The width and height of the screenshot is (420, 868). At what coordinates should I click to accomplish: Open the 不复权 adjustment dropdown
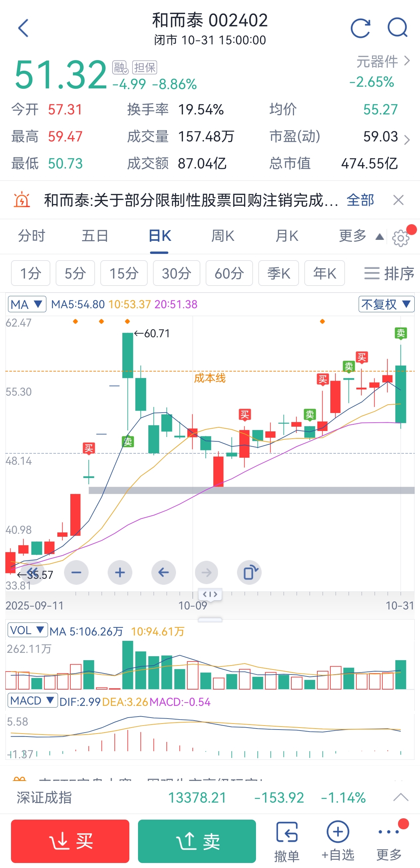click(386, 305)
